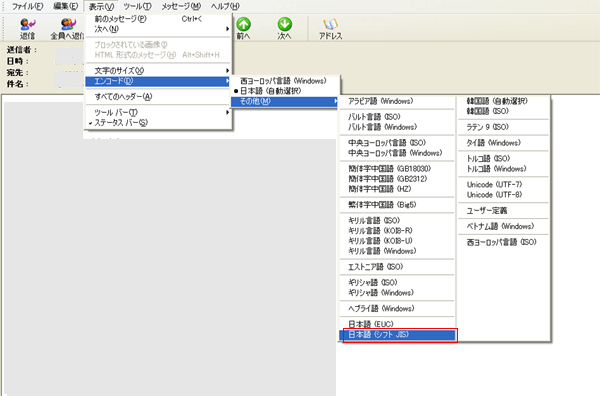Select Unicode (UTF-7) encoding
This screenshot has height=396, width=600.
click(x=504, y=184)
